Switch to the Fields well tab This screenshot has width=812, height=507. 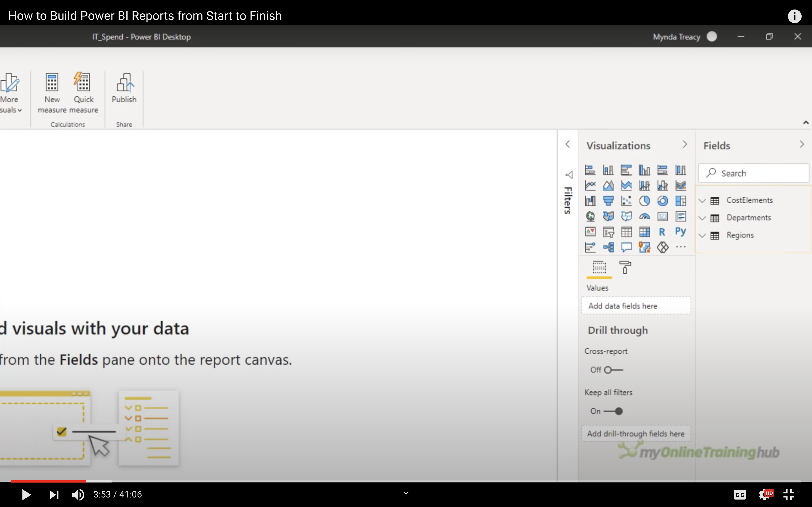(x=599, y=268)
